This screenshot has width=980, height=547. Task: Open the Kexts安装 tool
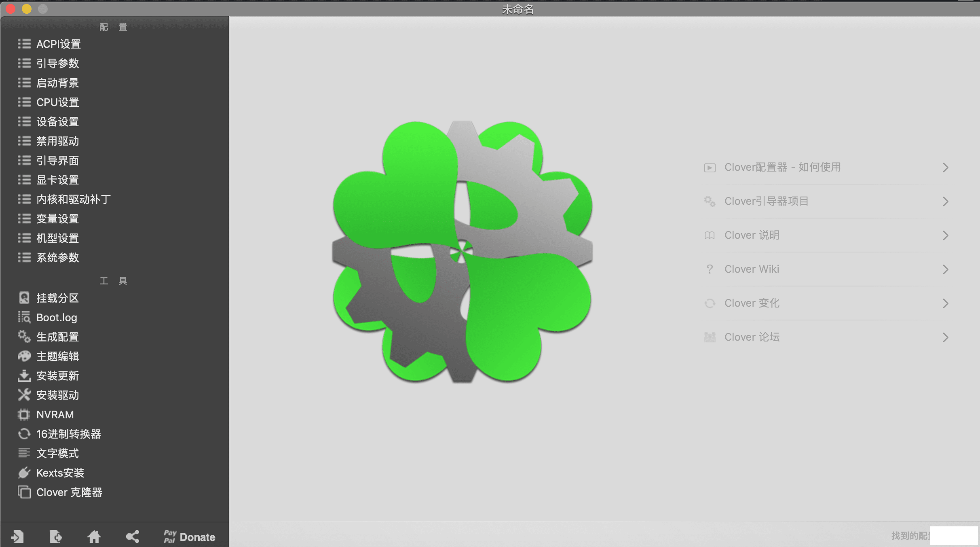pos(60,473)
